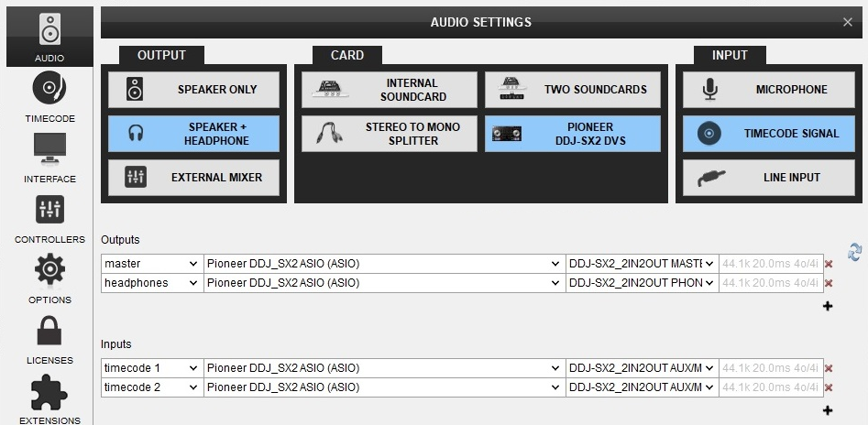868x425 pixels.
Task: Click timecode 1 row 44.1k 20.0ms info
Action: 770,368
